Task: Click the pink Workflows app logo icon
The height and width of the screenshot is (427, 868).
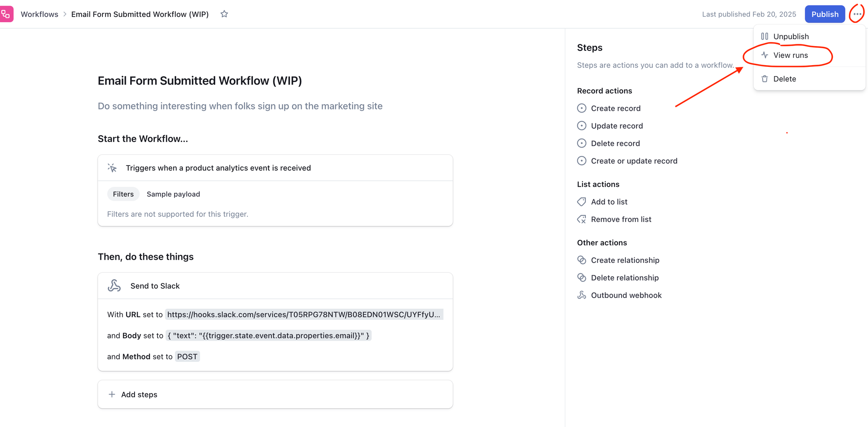Action: (6, 14)
